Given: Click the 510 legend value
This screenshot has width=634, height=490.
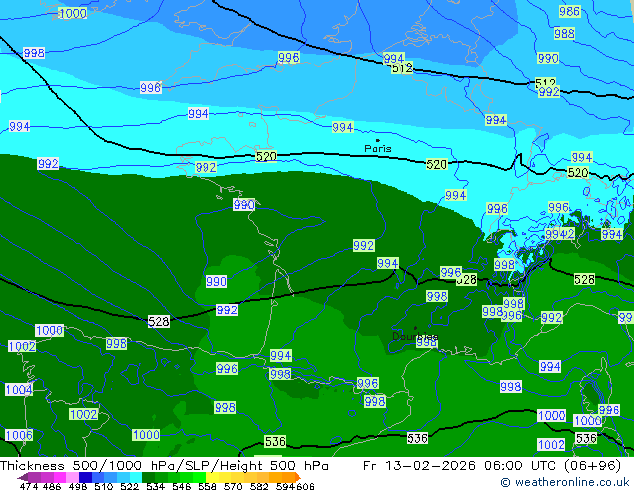Looking at the screenshot, I should tap(104, 486).
